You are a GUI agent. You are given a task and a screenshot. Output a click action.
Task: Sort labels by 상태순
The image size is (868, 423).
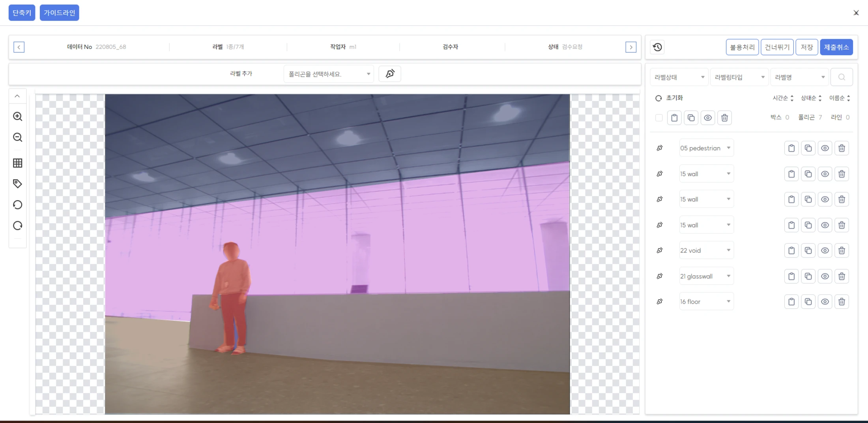[x=811, y=98]
